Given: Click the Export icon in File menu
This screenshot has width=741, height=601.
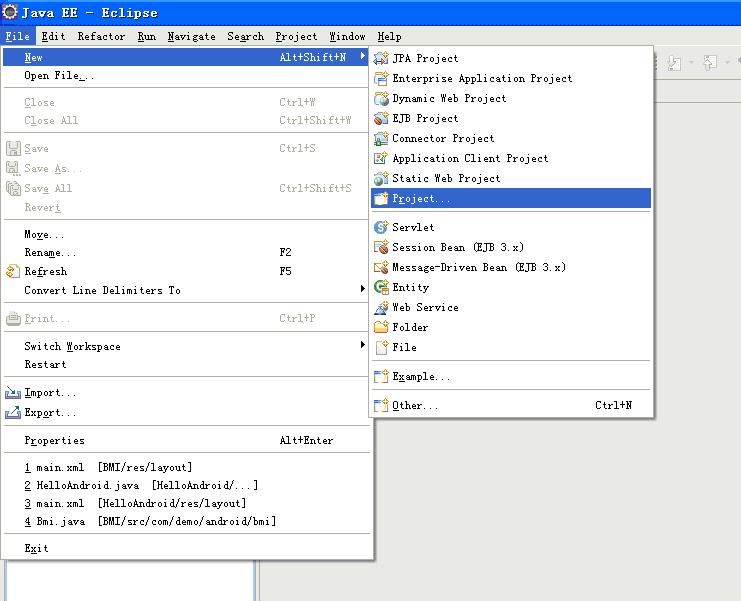Looking at the screenshot, I should point(13,412).
